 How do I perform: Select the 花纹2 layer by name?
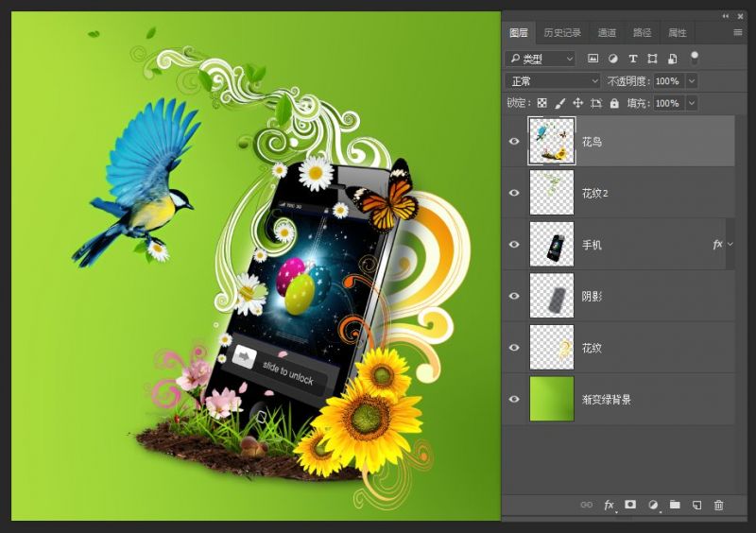pyautogui.click(x=594, y=194)
